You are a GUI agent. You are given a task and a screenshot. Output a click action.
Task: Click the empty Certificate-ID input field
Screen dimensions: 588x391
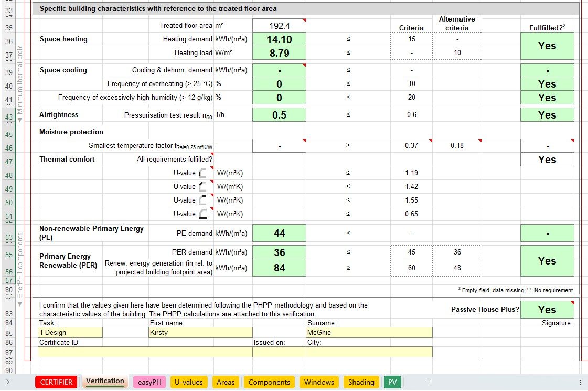145,352
